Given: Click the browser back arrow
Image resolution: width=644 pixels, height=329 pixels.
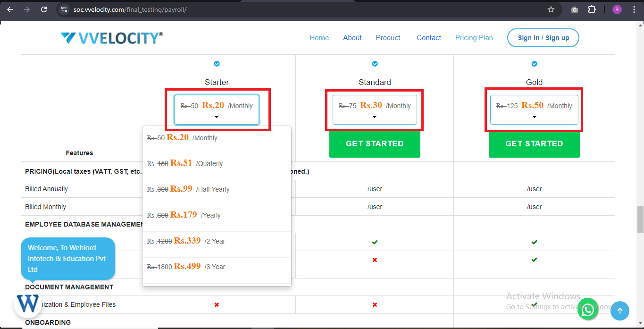Looking at the screenshot, I should point(10,9).
